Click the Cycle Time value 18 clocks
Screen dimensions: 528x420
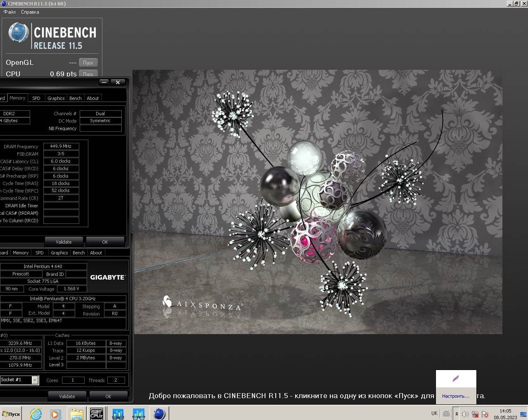tap(61, 183)
